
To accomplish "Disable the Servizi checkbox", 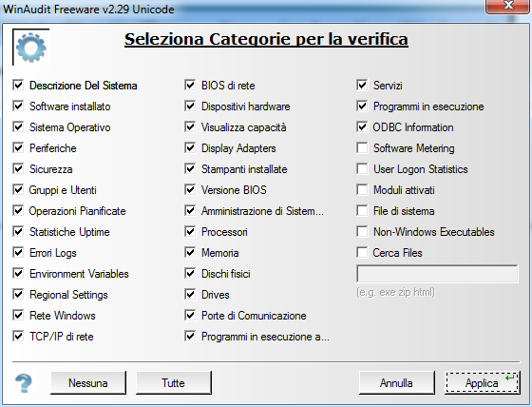I will coord(362,85).
